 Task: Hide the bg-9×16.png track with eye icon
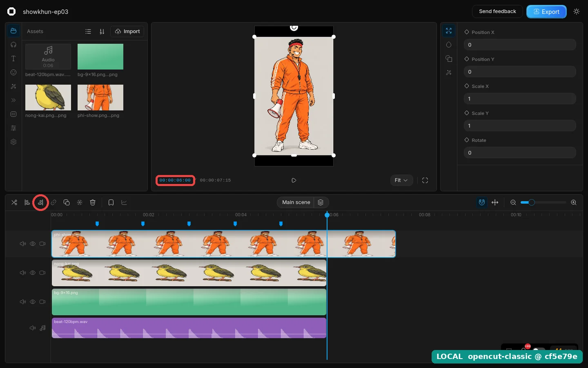(33, 302)
